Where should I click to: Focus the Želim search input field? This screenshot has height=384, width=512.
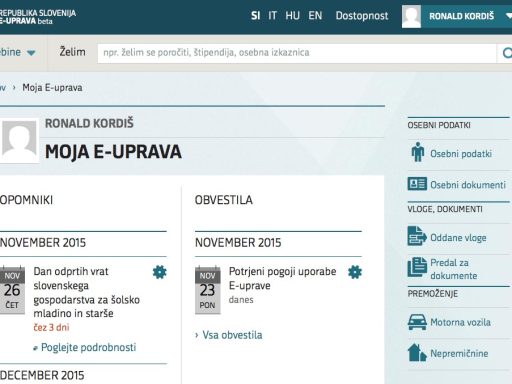tap(297, 53)
